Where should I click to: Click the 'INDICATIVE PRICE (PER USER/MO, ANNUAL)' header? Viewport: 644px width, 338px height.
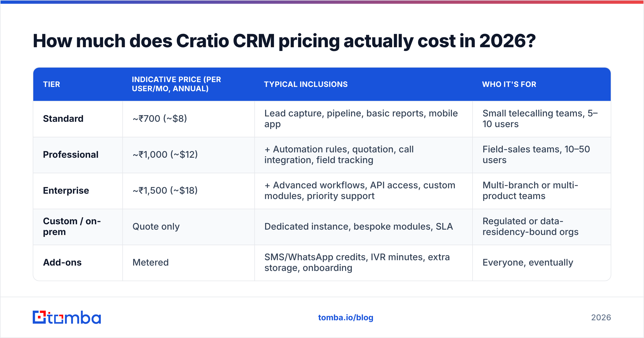coord(176,84)
